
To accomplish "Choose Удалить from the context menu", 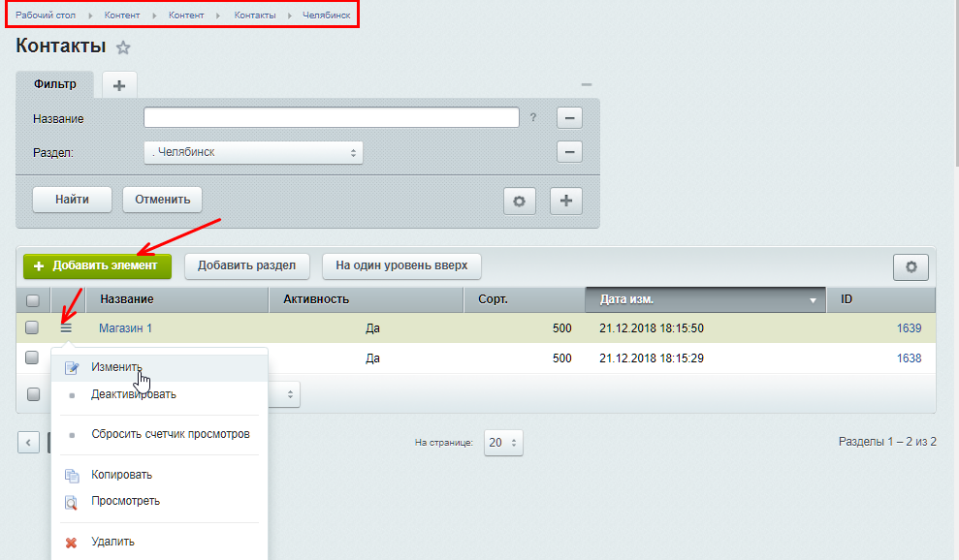I will (112, 542).
